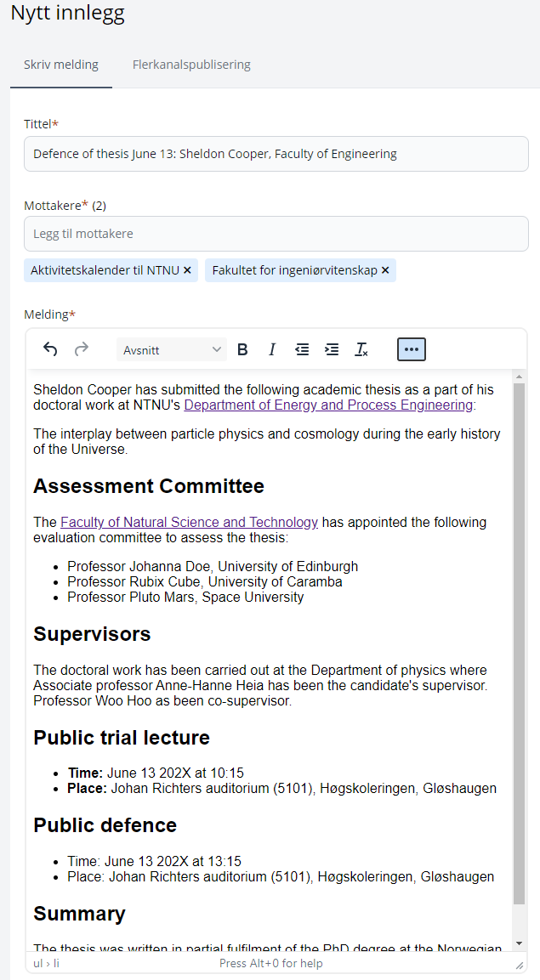Select the Professor Rubix Cube list item
The height and width of the screenshot is (980, 540).
coord(205,582)
